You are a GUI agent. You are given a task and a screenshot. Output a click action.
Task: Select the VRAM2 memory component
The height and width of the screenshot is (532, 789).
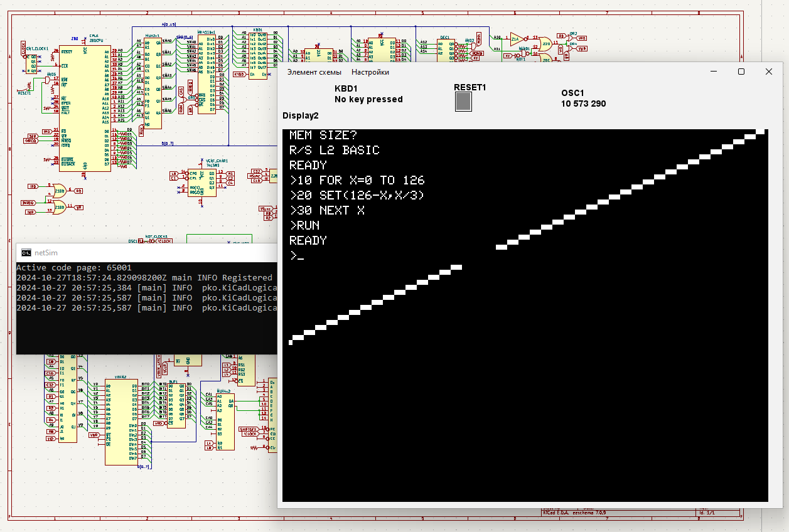click(x=121, y=422)
